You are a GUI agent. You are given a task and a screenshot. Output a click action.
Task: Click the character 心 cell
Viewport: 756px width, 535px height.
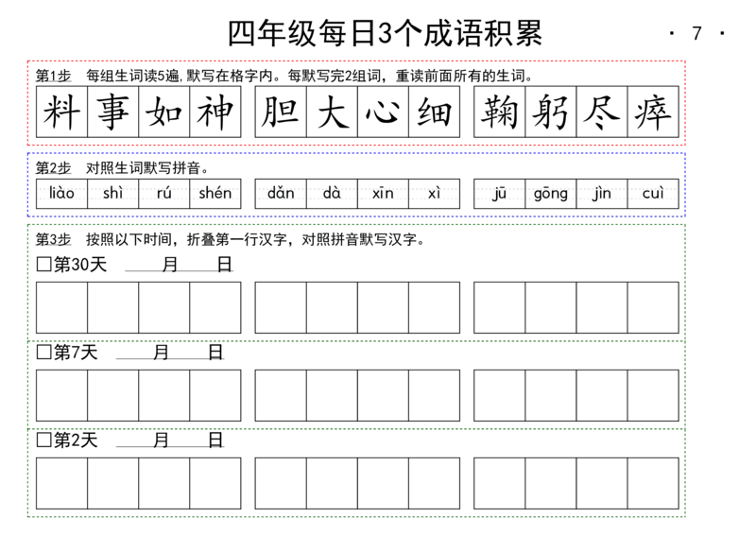(383, 112)
